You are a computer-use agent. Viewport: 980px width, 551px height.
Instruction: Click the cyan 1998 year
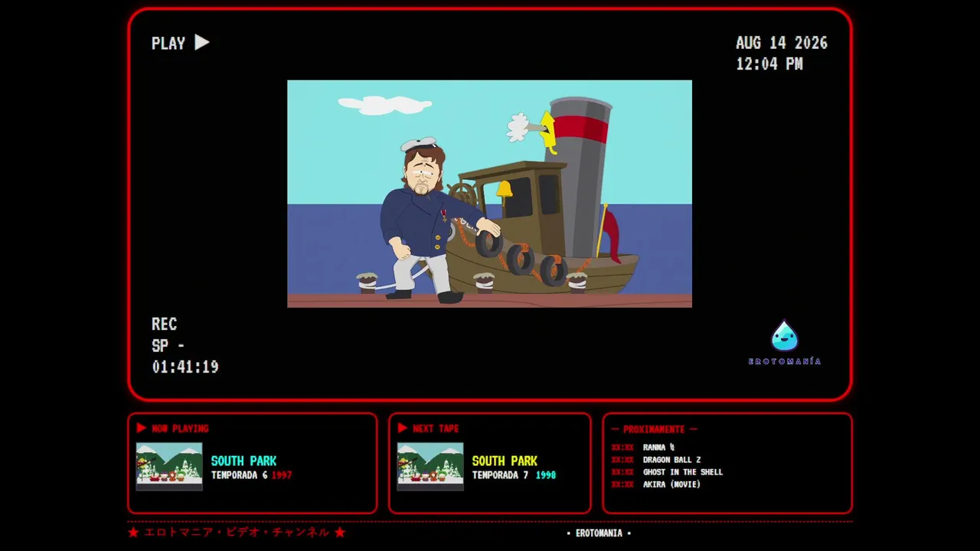tap(546, 475)
